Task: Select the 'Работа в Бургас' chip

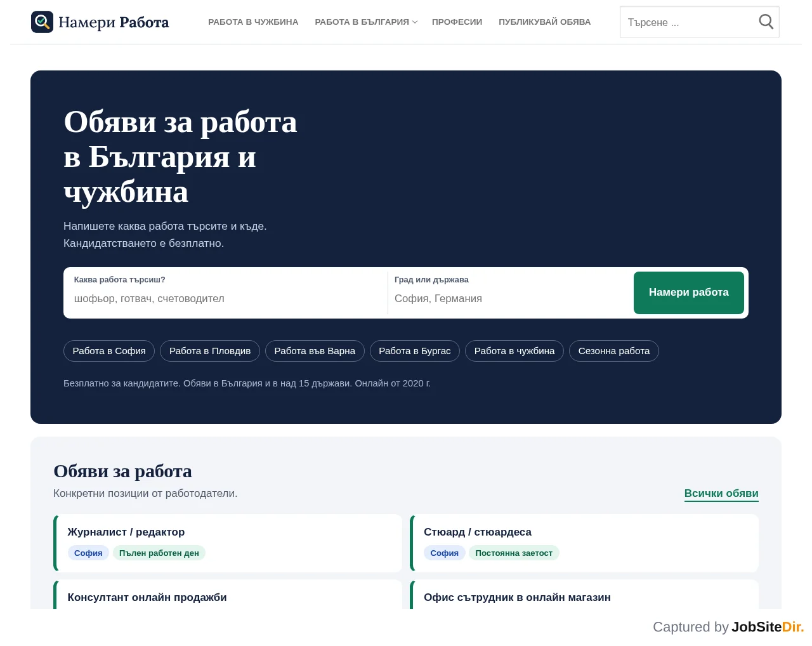Action: pos(415,351)
